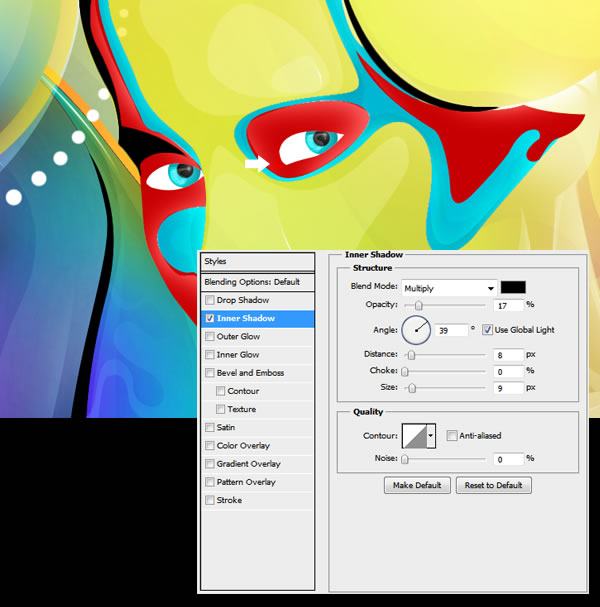The image size is (600, 607).
Task: Select the Bevel and Emboss style label
Action: point(250,373)
